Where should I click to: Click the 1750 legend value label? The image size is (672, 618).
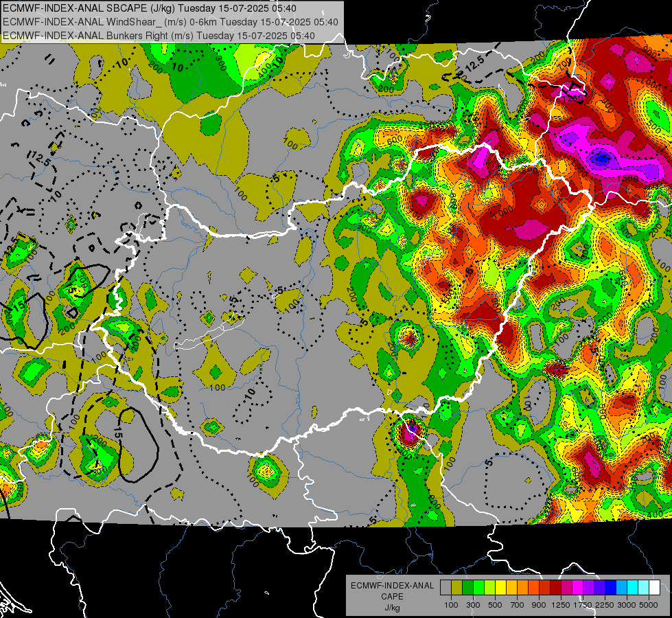point(583,605)
